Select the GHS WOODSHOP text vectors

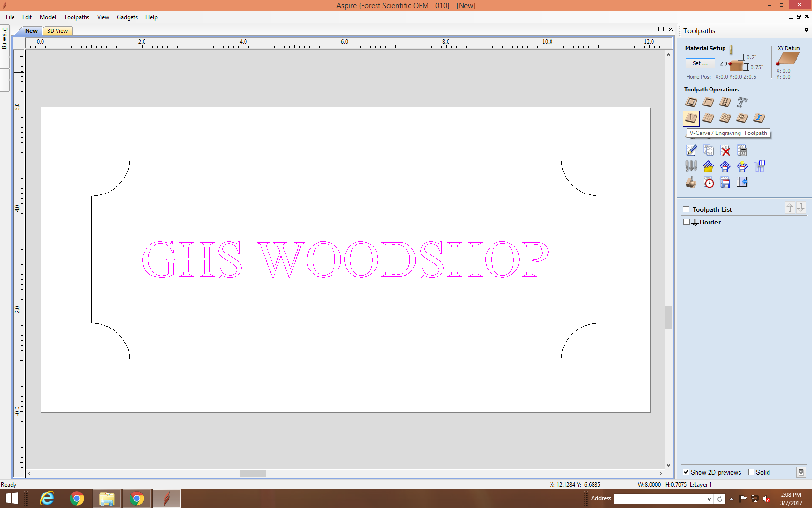point(345,259)
